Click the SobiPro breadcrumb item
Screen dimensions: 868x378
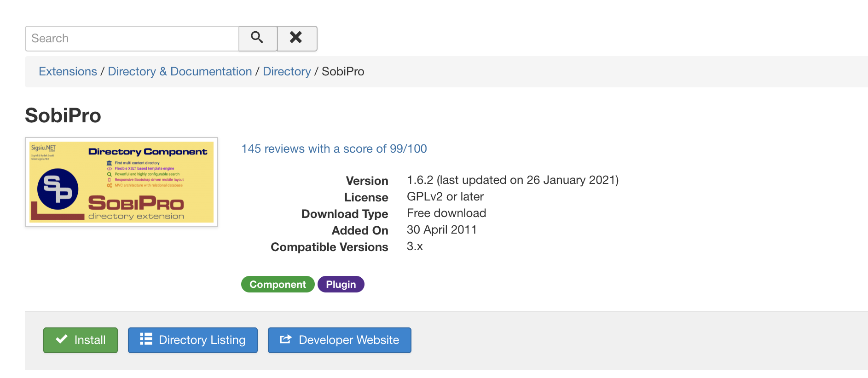[343, 72]
